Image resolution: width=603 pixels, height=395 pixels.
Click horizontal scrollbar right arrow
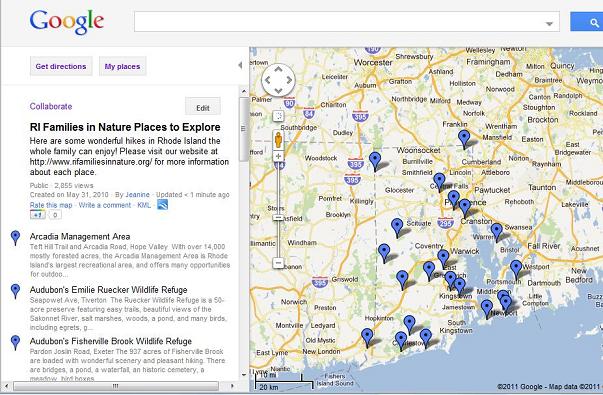[232, 386]
